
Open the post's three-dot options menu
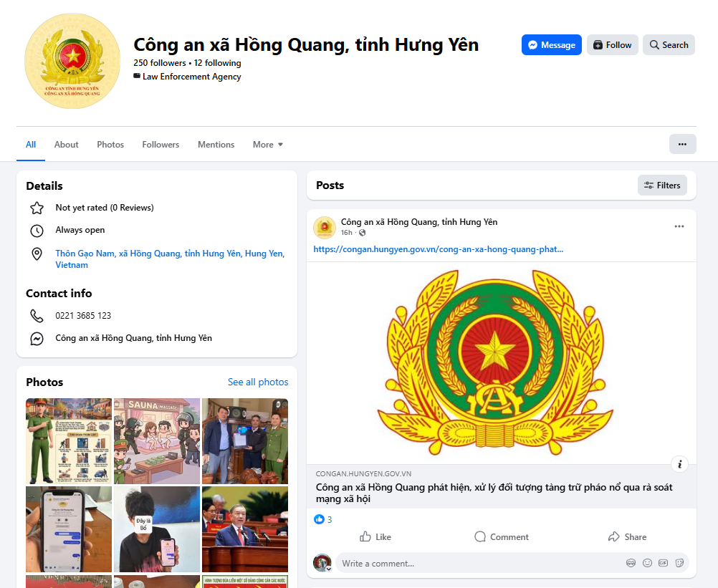click(x=679, y=227)
